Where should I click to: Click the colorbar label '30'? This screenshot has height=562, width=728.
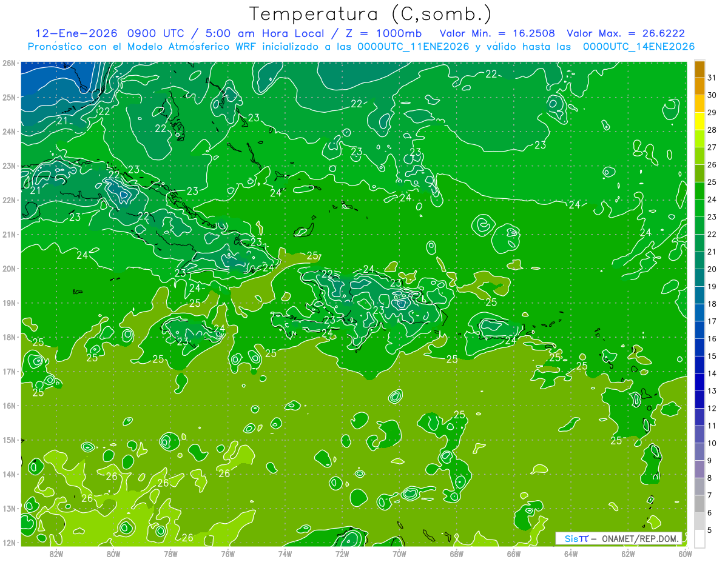click(x=712, y=95)
